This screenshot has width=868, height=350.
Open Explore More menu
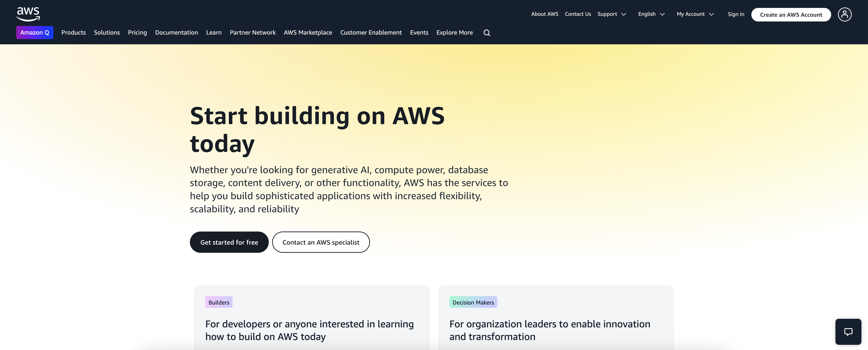[x=455, y=33]
